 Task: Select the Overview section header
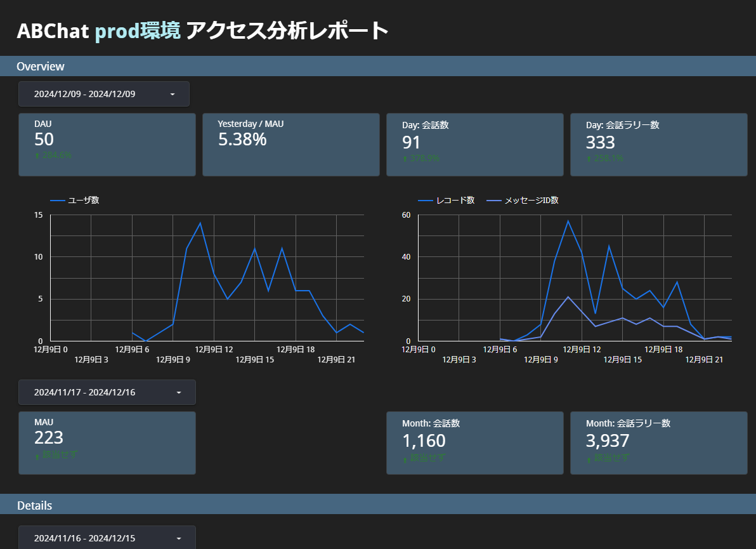[x=41, y=67]
